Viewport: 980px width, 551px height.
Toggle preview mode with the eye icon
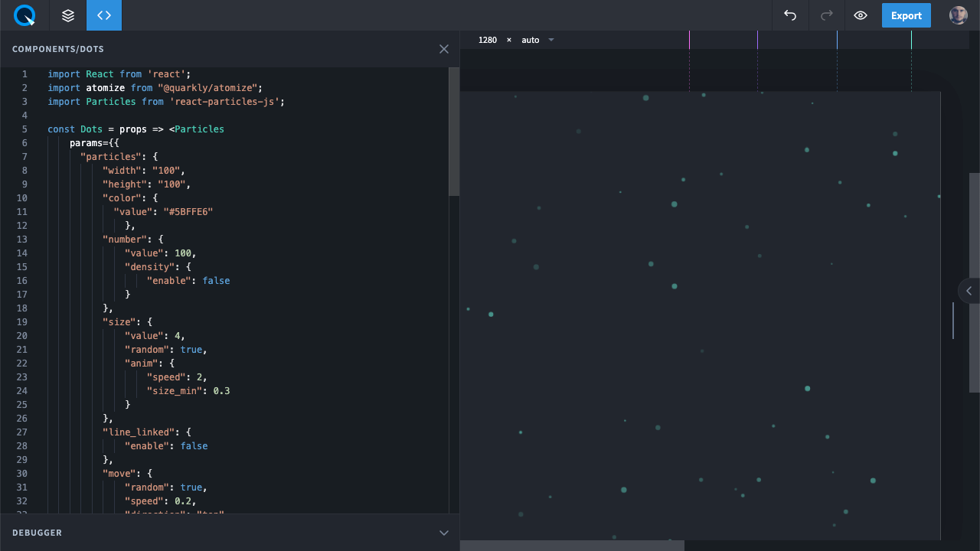(x=861, y=15)
